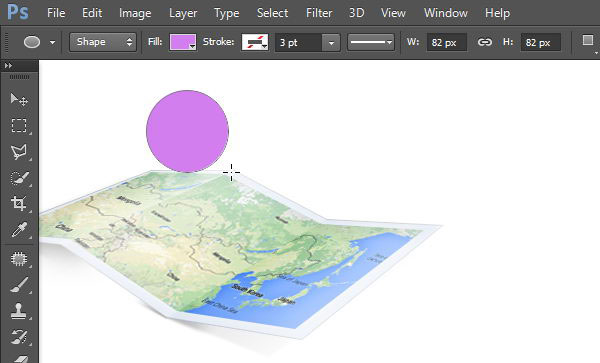
Task: Open the Stroke color swatch
Action: tap(255, 42)
